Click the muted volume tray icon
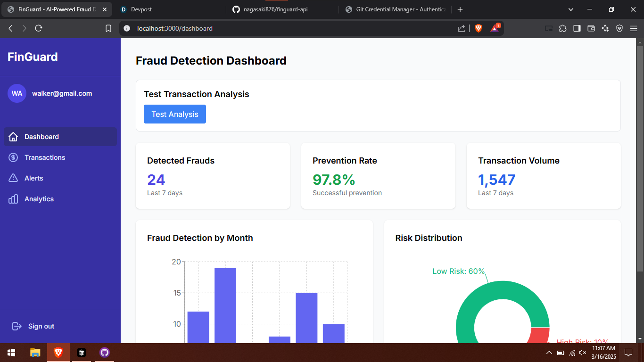This screenshot has width=644, height=362. [x=583, y=353]
